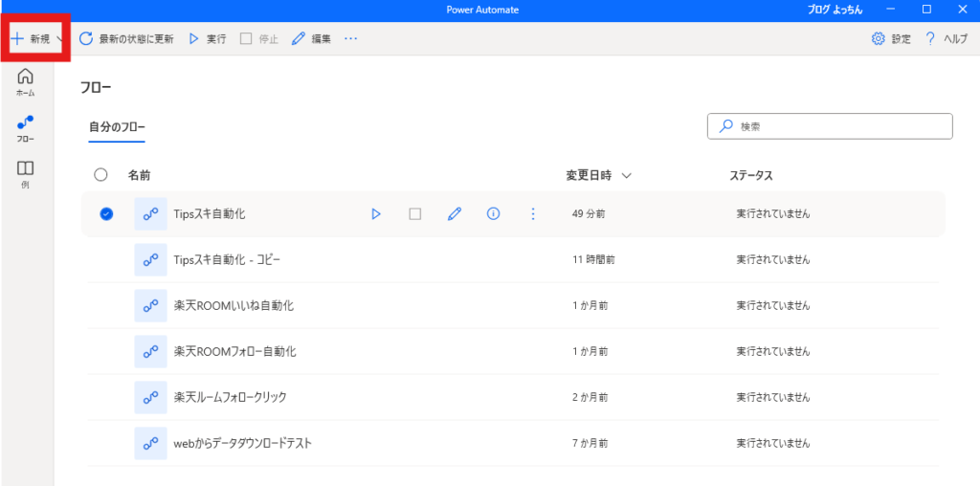The width and height of the screenshot is (980, 486).
Task: Click flow icon of 楽天ROOMフォロー自動化
Action: click(150, 352)
